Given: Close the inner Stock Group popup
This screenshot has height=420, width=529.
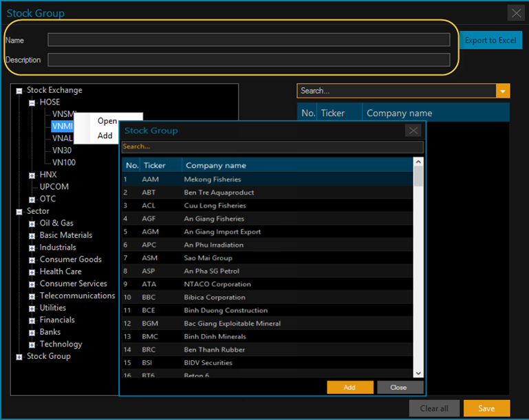Looking at the screenshot, I should click(x=413, y=131).
